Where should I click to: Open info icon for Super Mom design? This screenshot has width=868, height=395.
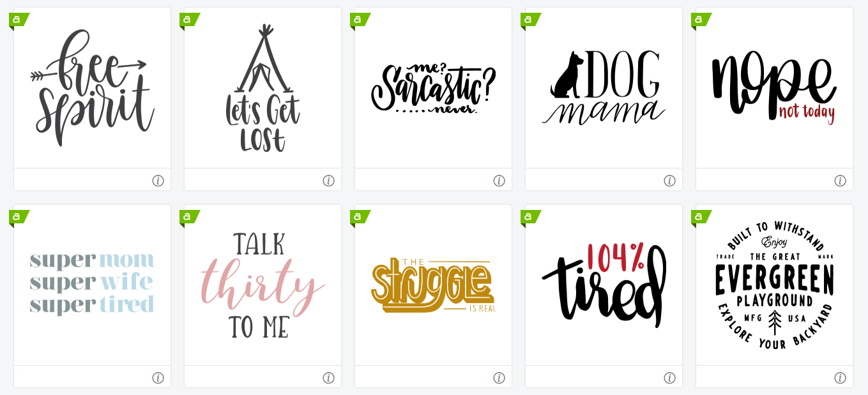tap(158, 378)
